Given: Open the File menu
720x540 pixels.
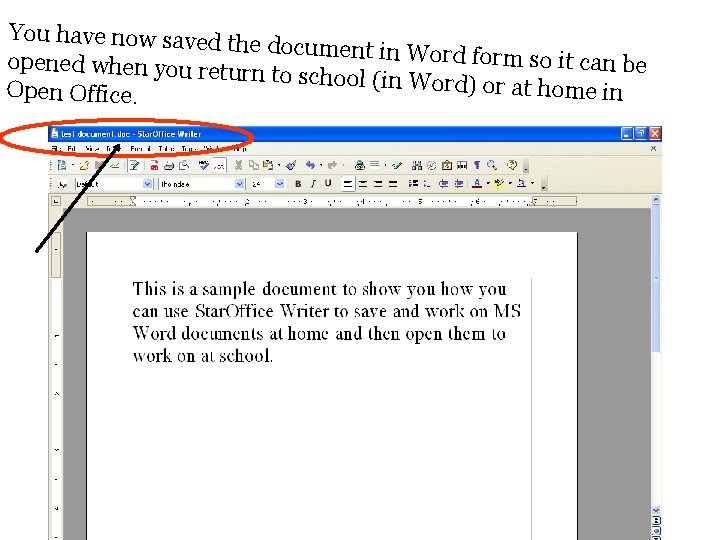Looking at the screenshot, I should 56,148.
